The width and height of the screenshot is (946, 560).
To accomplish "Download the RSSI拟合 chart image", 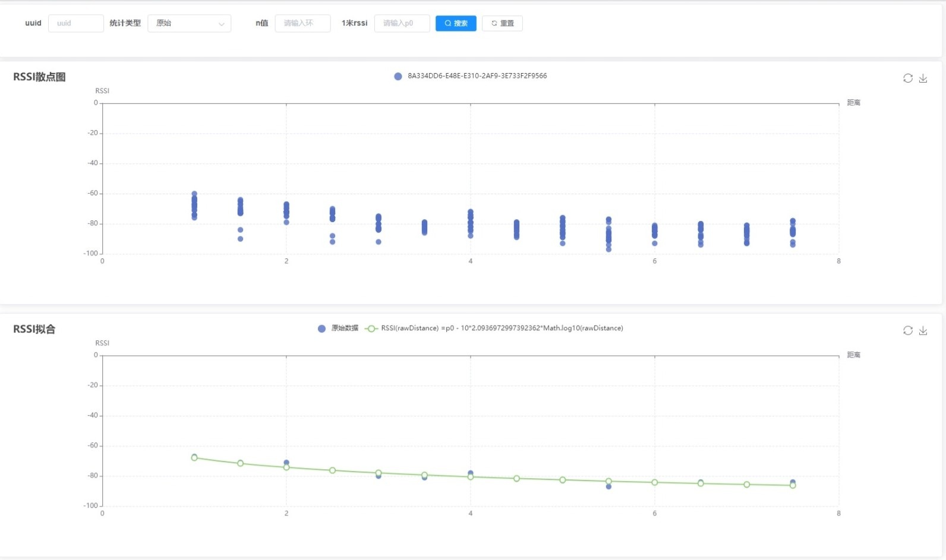I will [923, 331].
